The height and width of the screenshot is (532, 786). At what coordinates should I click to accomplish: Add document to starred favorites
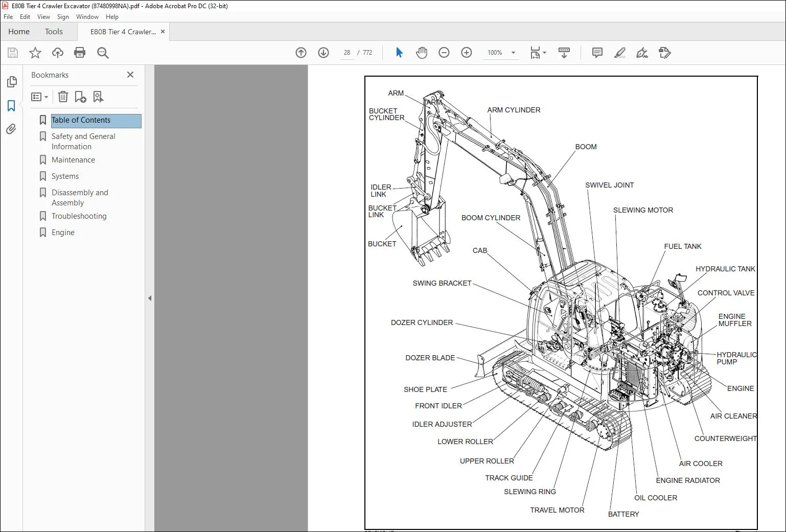35,53
